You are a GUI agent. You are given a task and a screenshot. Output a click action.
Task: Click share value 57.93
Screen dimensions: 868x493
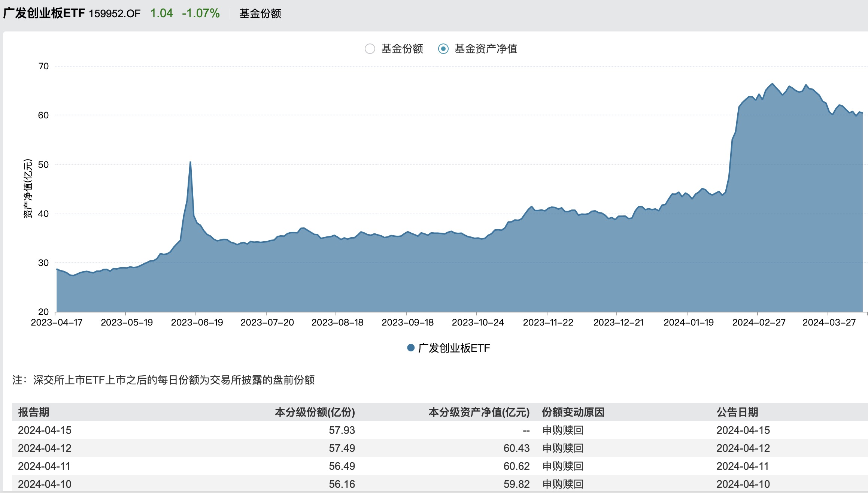pos(342,430)
